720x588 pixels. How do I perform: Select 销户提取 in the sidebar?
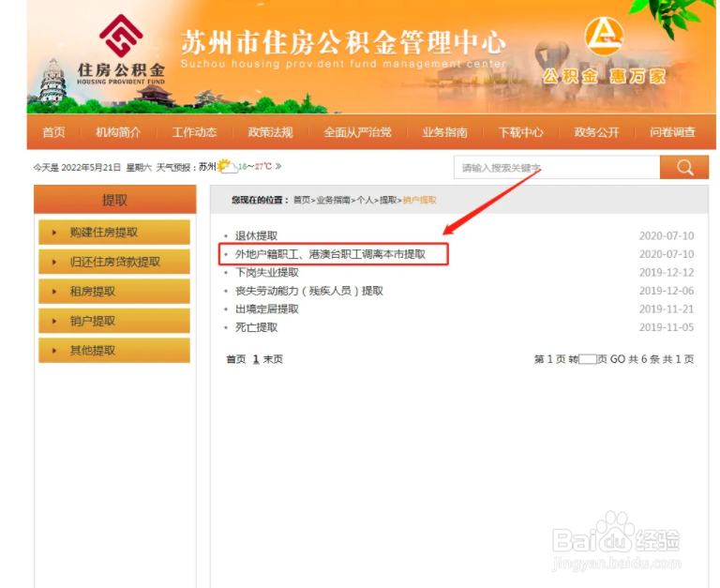tap(114, 321)
